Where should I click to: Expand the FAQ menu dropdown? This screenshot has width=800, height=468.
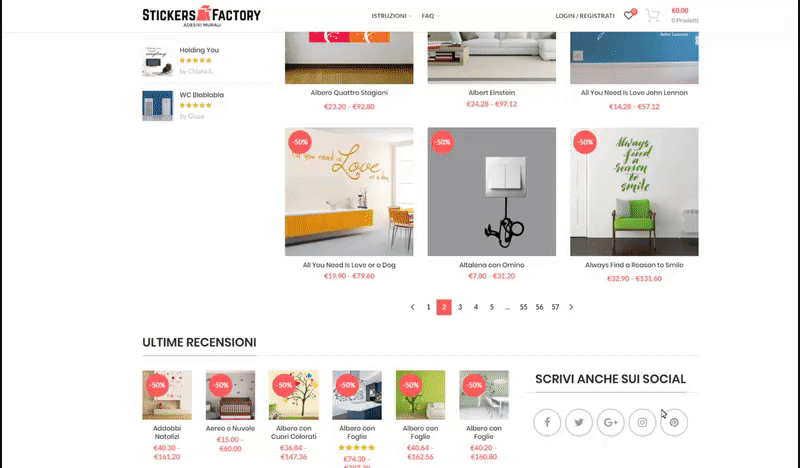click(x=430, y=16)
